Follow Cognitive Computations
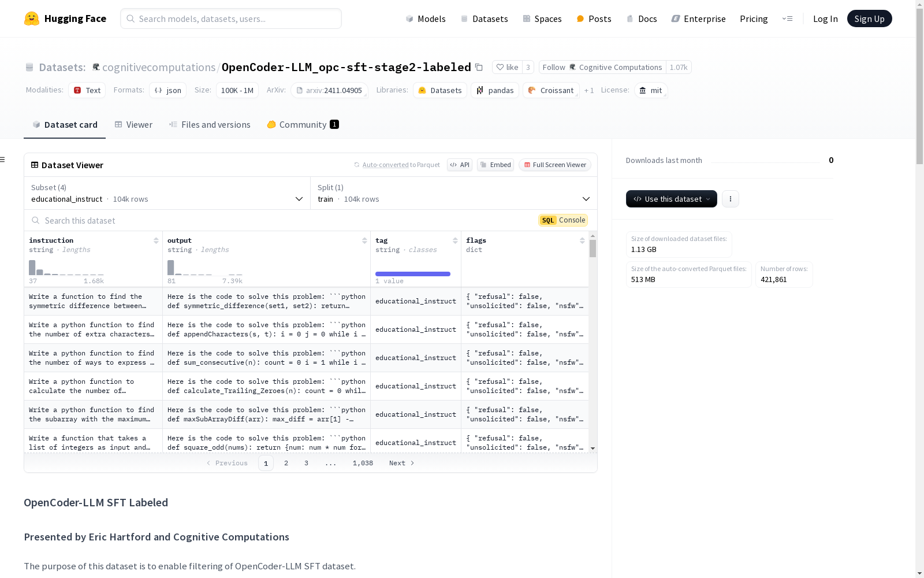This screenshot has width=924, height=578. 602,67
